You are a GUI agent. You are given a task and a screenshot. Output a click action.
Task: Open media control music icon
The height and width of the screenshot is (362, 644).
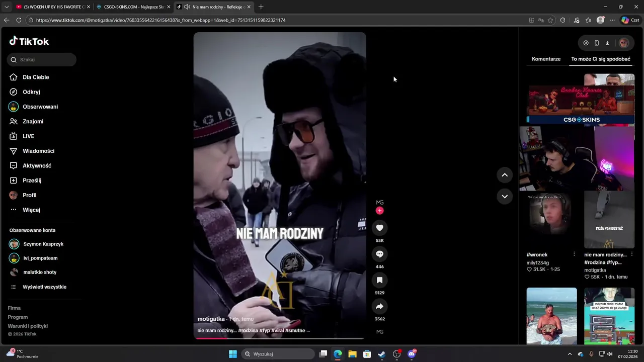[577, 20]
